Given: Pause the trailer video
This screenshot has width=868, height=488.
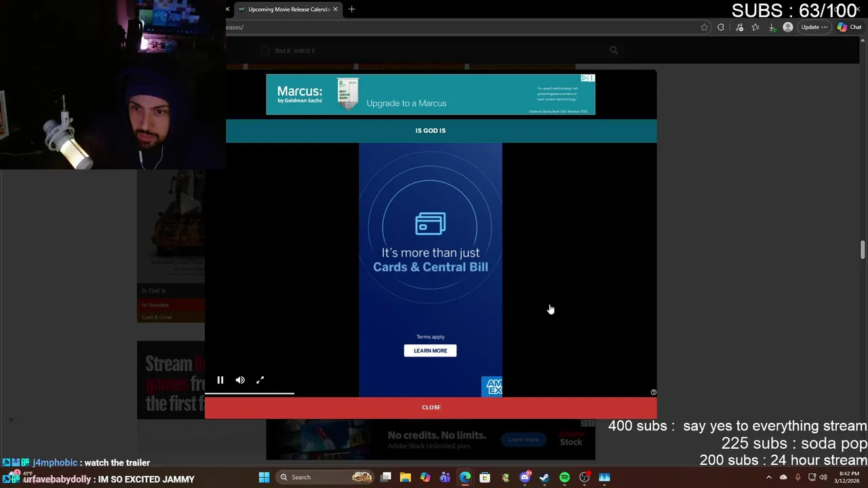Looking at the screenshot, I should [220, 380].
